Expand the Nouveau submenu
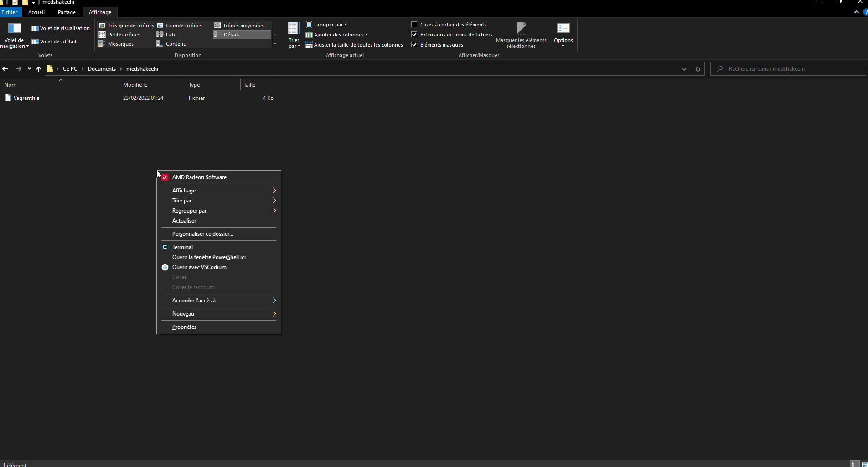Viewport: 868px width, 467px height. click(x=219, y=314)
